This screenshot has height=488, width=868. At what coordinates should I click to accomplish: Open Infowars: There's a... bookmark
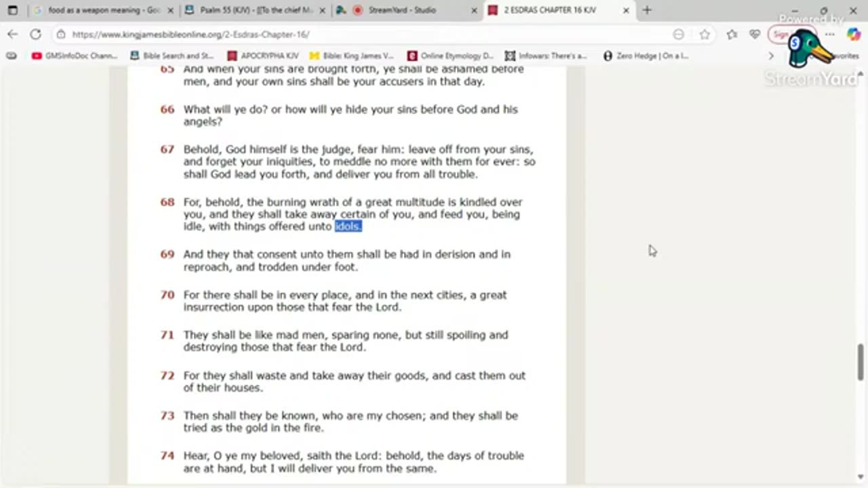point(546,56)
